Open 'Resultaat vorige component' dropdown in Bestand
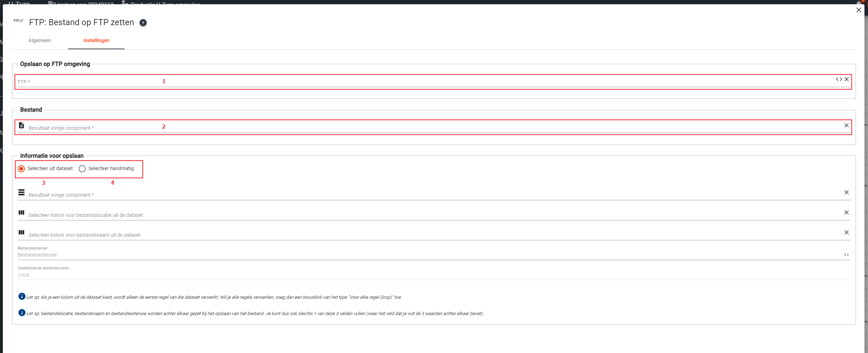Viewport: 868px width, 353px height. [x=425, y=128]
